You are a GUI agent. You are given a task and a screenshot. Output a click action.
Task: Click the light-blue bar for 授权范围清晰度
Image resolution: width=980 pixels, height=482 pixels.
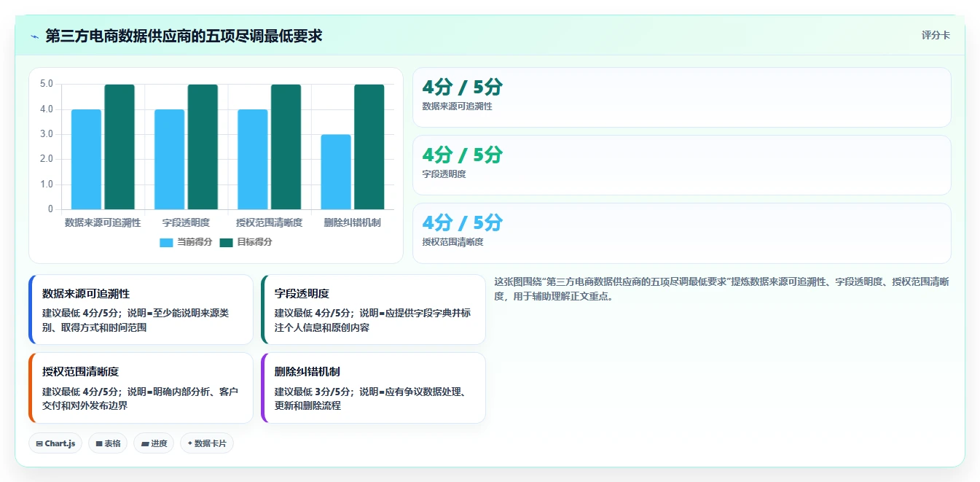click(x=253, y=160)
